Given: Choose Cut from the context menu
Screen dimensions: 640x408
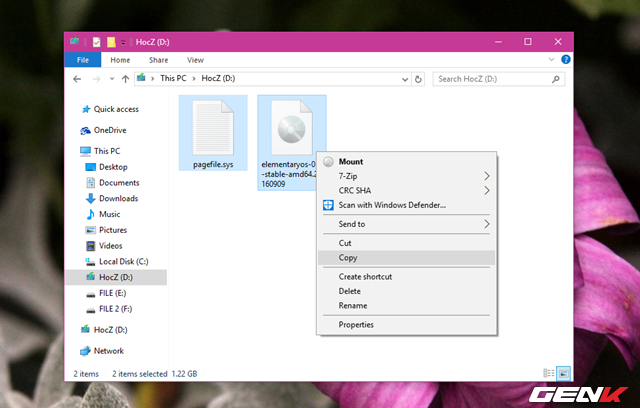Looking at the screenshot, I should (x=407, y=243).
